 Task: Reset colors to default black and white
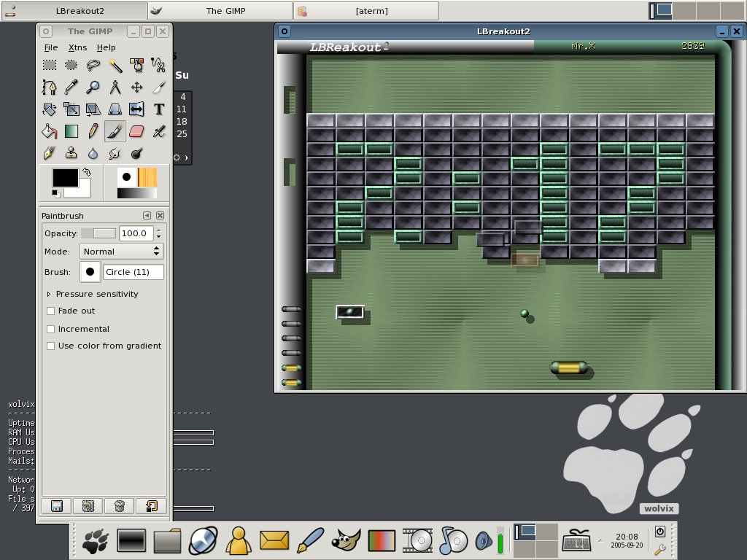[x=55, y=193]
